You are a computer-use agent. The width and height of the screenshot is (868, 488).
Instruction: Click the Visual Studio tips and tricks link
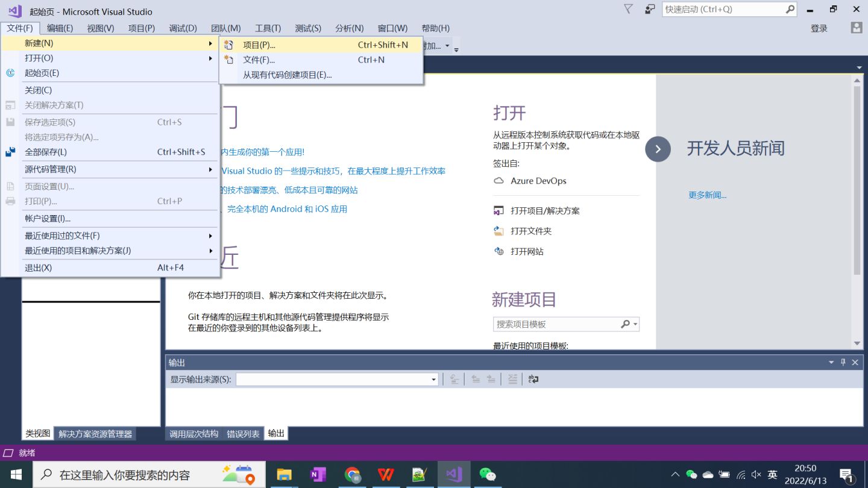(333, 171)
